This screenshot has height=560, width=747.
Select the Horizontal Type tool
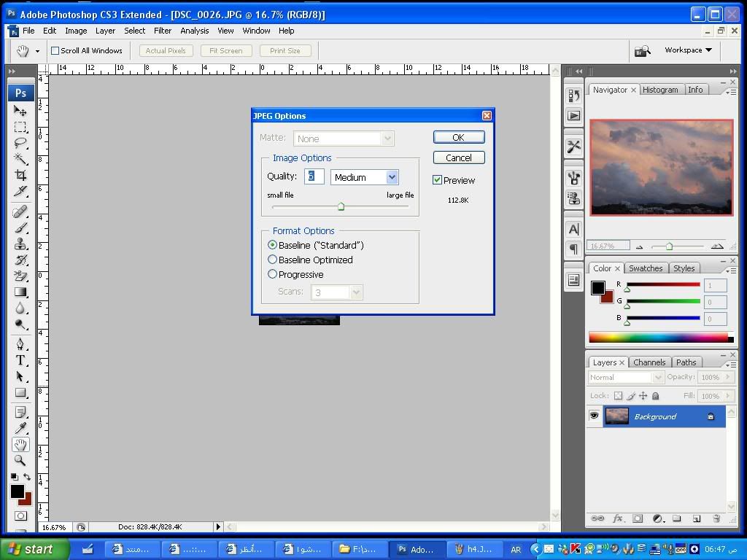(x=20, y=360)
